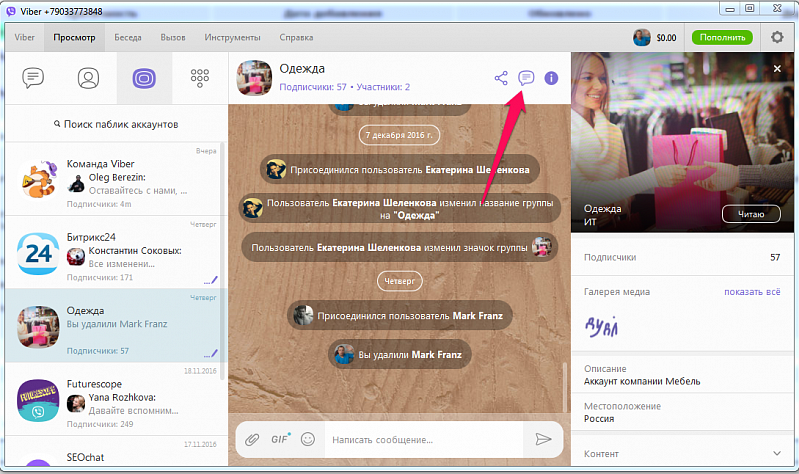This screenshot has height=474, width=799.
Task: Click the Одежда avatar in chat header
Action: click(x=254, y=77)
